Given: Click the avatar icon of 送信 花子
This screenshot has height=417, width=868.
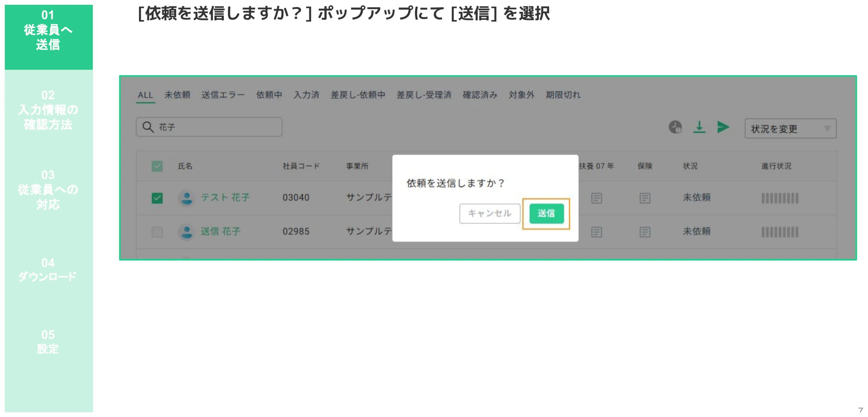Looking at the screenshot, I should coord(187,231).
